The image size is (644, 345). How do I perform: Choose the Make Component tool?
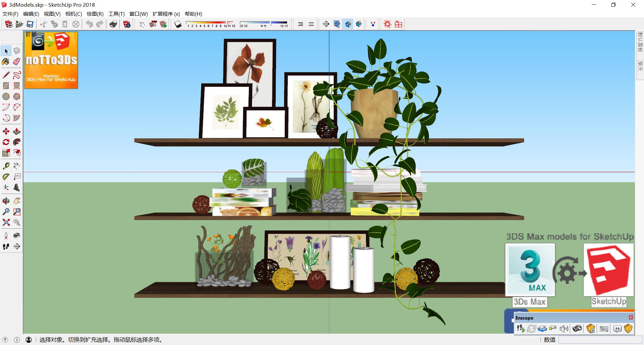click(17, 51)
